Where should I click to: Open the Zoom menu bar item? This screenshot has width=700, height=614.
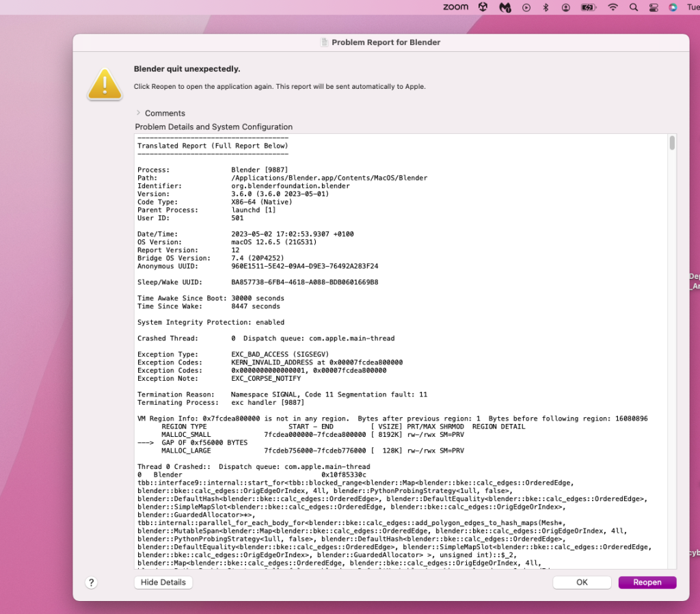pyautogui.click(x=455, y=7)
